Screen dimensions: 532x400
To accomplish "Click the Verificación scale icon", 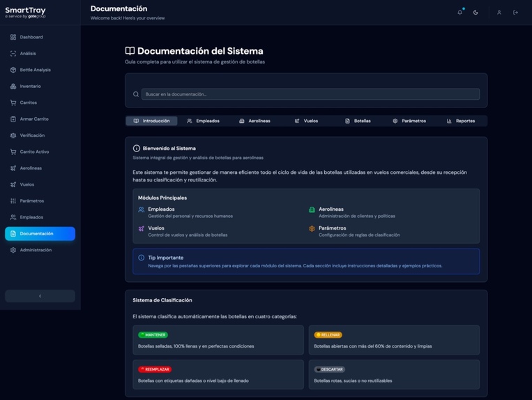I will click(x=13, y=135).
